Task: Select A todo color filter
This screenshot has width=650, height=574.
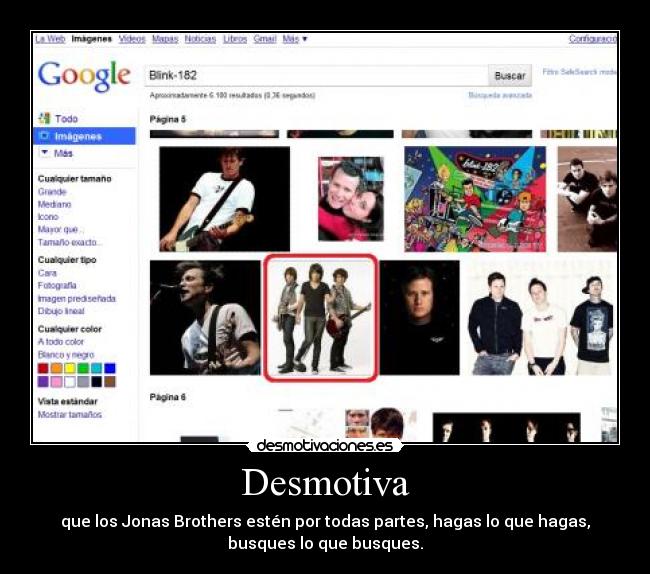Action: [x=61, y=342]
